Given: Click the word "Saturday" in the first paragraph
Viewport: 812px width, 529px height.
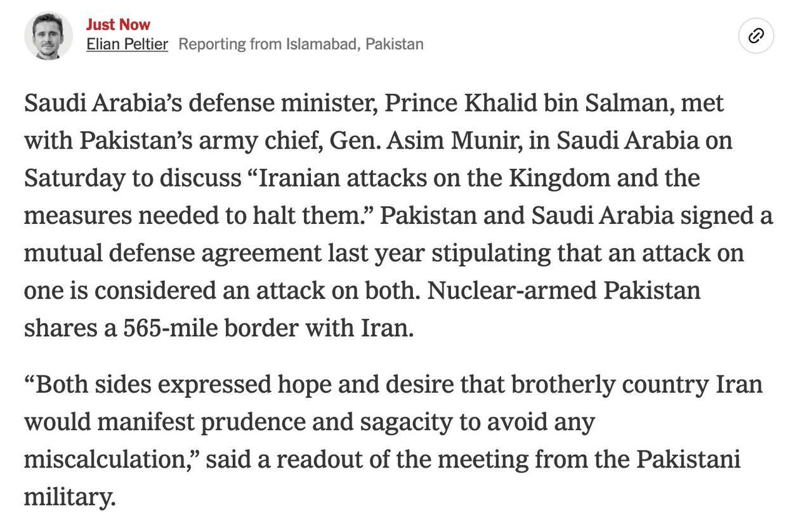Looking at the screenshot, I should pyautogui.click(x=74, y=178).
